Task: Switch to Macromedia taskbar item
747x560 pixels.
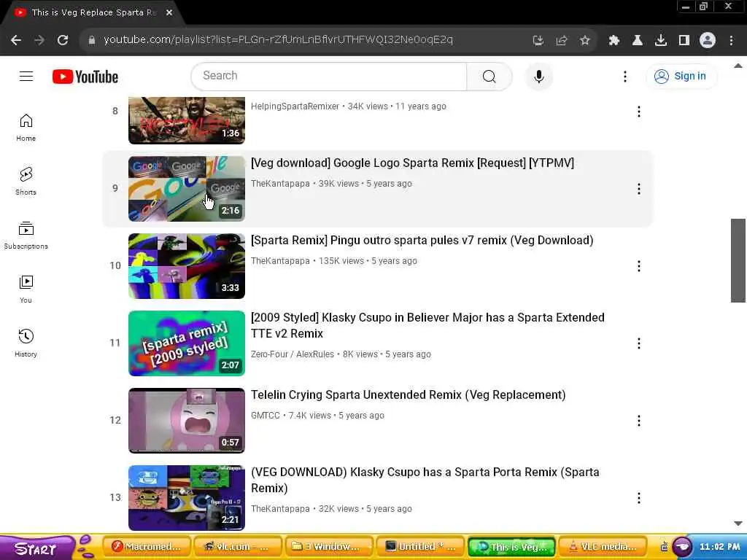Action: [x=146, y=547]
